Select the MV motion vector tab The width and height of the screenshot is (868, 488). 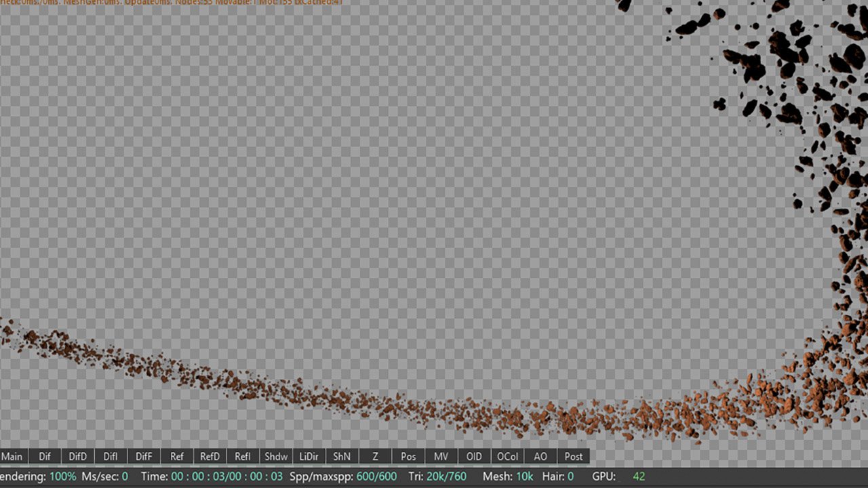(441, 457)
